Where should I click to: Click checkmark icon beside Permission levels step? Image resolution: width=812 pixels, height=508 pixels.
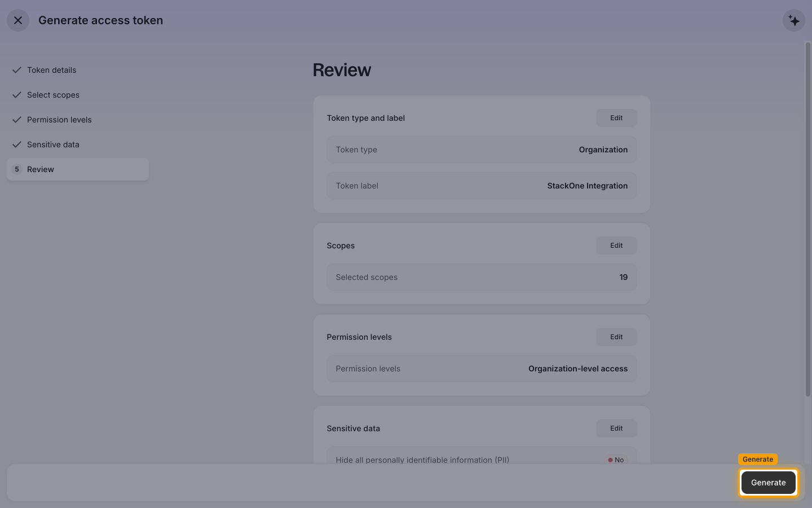coord(17,120)
